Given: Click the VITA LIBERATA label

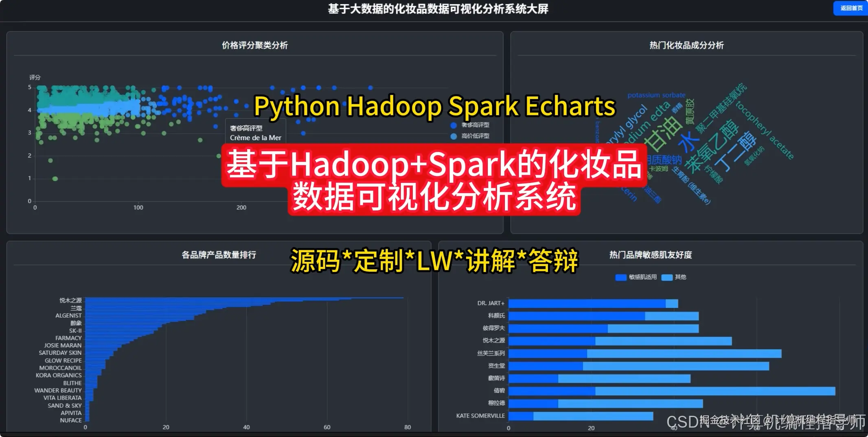Looking at the screenshot, I should pos(62,398).
